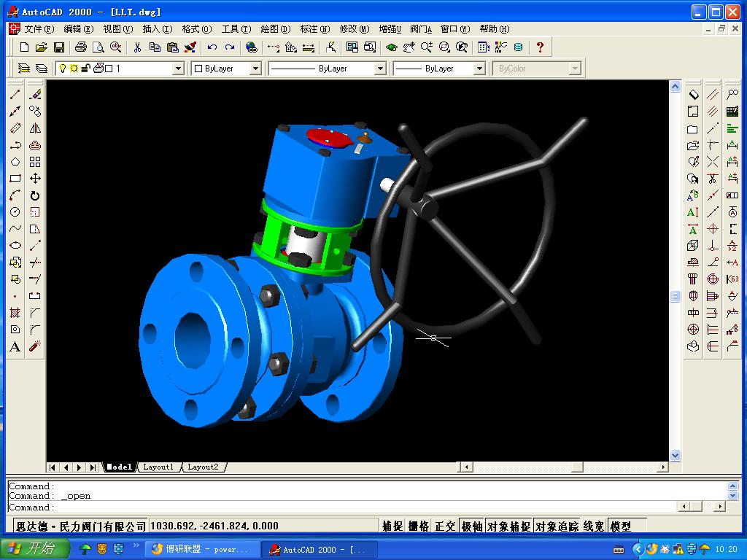Click the Paste clipboard icon

(x=172, y=47)
